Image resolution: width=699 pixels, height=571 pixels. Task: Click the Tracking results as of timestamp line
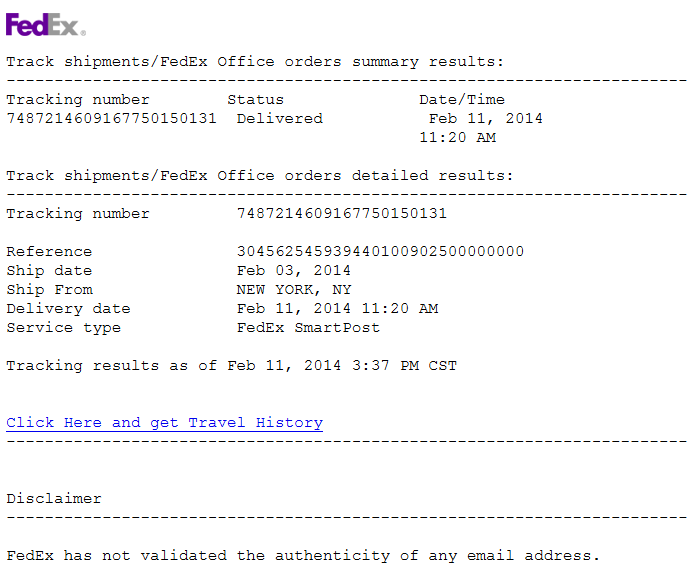click(x=231, y=365)
